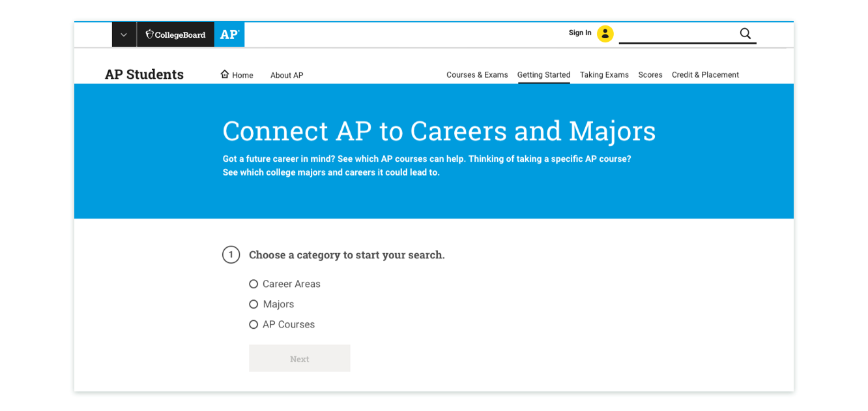
Task: Focus the search input field
Action: coord(678,33)
